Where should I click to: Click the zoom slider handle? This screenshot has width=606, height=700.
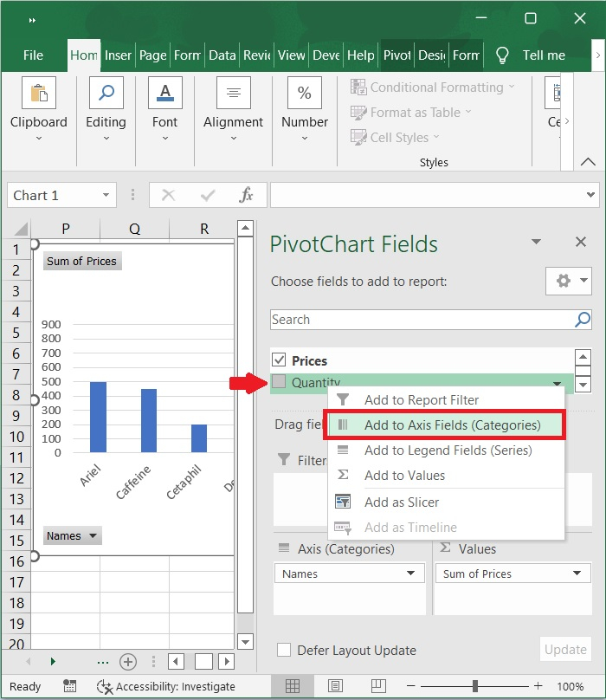[x=475, y=686]
